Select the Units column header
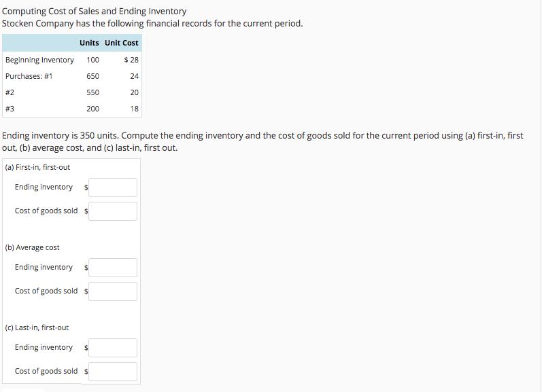The width and height of the screenshot is (544, 392). point(89,43)
